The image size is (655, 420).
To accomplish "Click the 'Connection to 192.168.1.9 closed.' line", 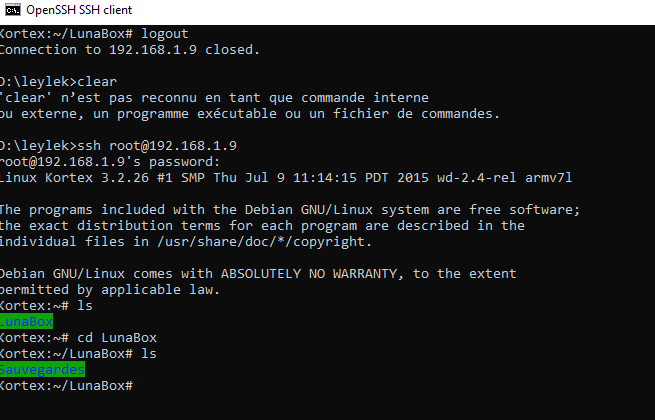I will (129, 50).
